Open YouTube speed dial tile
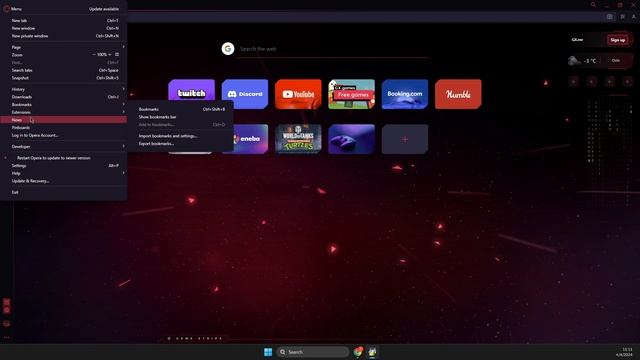The image size is (640, 360). (x=298, y=94)
